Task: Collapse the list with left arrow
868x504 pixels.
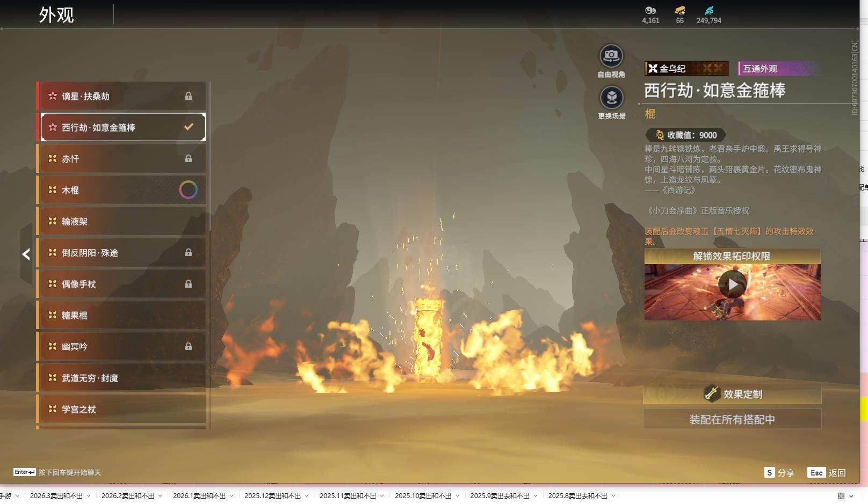Action: coord(26,254)
